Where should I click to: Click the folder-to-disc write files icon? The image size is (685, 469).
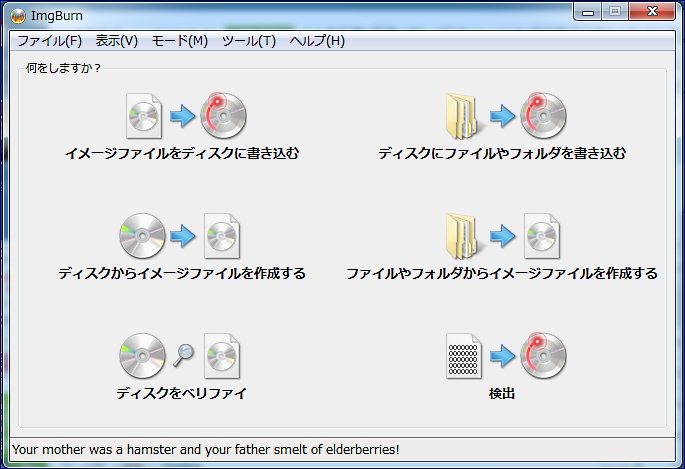tap(506, 116)
